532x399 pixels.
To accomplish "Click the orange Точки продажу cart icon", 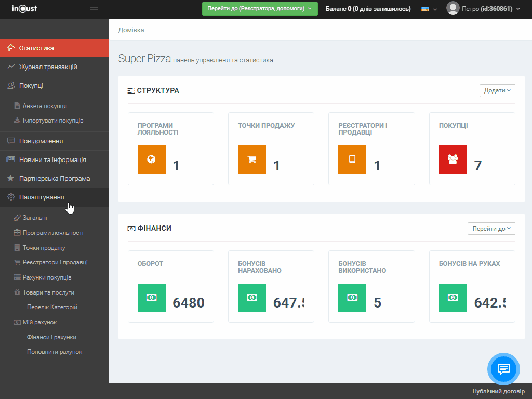I will [252, 159].
